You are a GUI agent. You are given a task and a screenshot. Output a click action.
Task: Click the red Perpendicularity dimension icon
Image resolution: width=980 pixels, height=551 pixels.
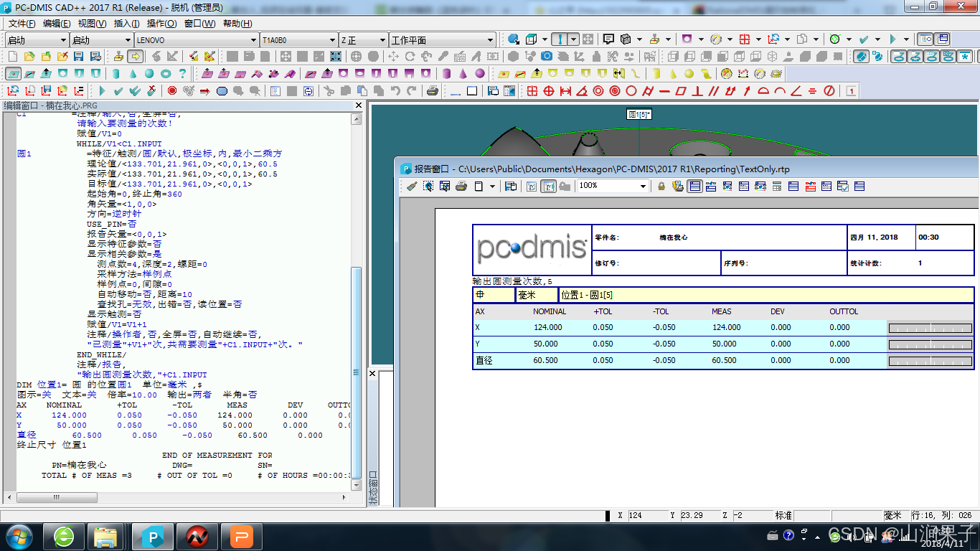point(697,91)
